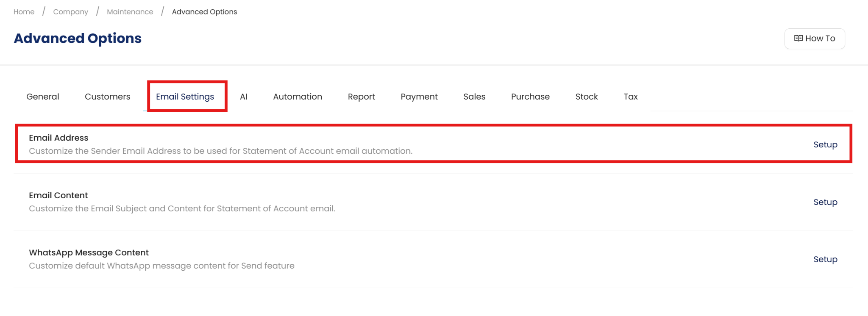The height and width of the screenshot is (316, 868).
Task: Select the Sales tab
Action: point(474,97)
